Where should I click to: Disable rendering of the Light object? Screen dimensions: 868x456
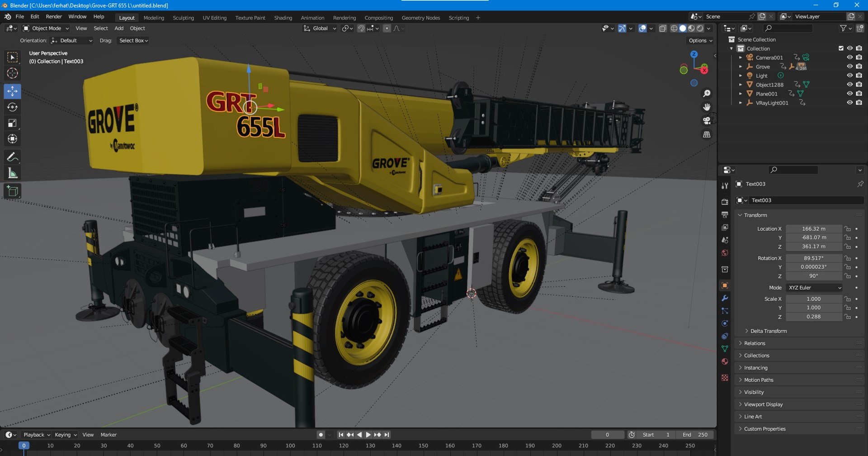pyautogui.click(x=859, y=76)
